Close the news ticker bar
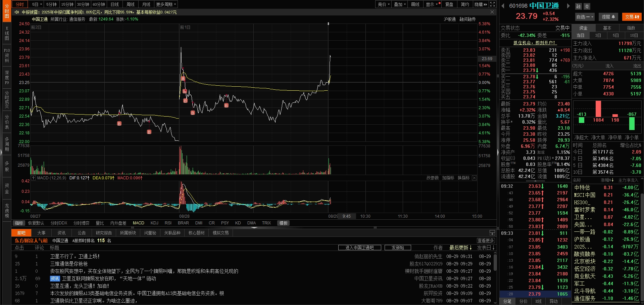This screenshot has height=305, width=644. pyautogui.click(x=492, y=12)
